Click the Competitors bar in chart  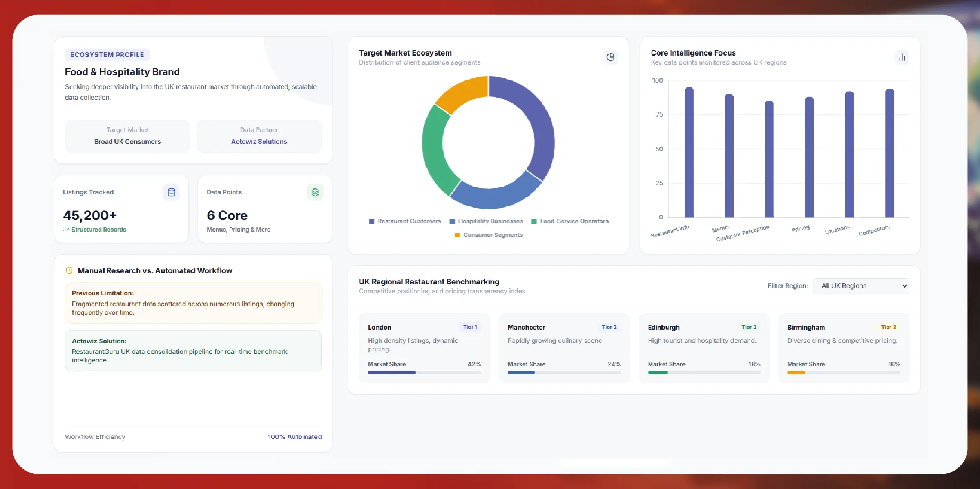tap(889, 153)
